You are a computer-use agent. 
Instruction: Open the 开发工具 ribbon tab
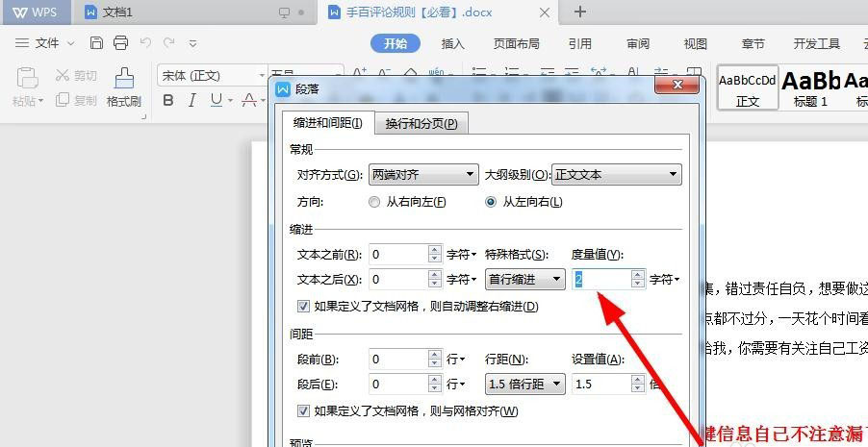pyautogui.click(x=817, y=43)
